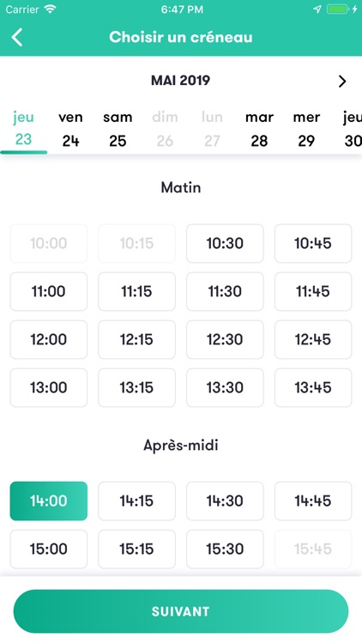
Task: Select the 15:15 time slot
Action: click(x=136, y=549)
